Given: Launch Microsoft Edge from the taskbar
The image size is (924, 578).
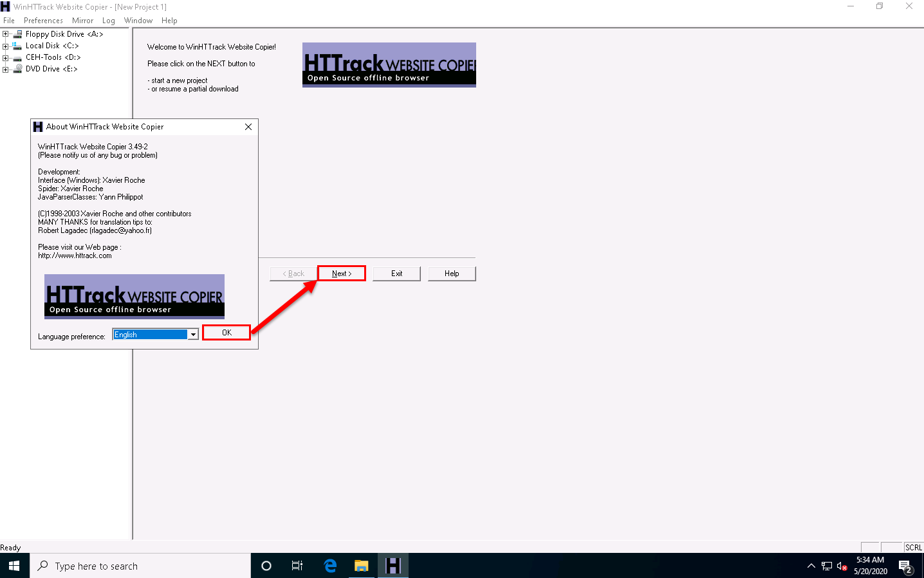Looking at the screenshot, I should click(x=330, y=566).
